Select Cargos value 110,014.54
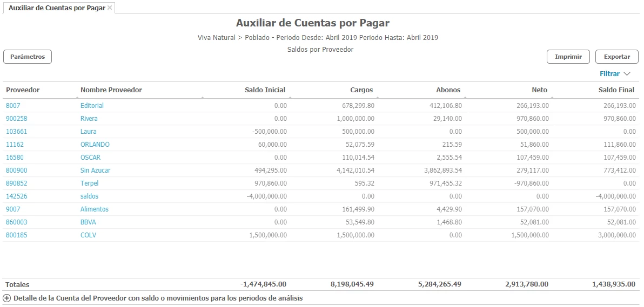Viewport: 644px width, 307px height. point(358,158)
